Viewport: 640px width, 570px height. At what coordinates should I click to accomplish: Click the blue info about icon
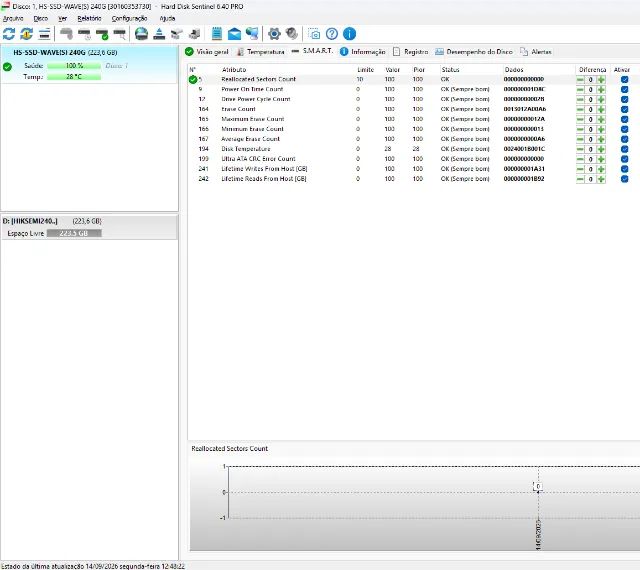point(349,34)
